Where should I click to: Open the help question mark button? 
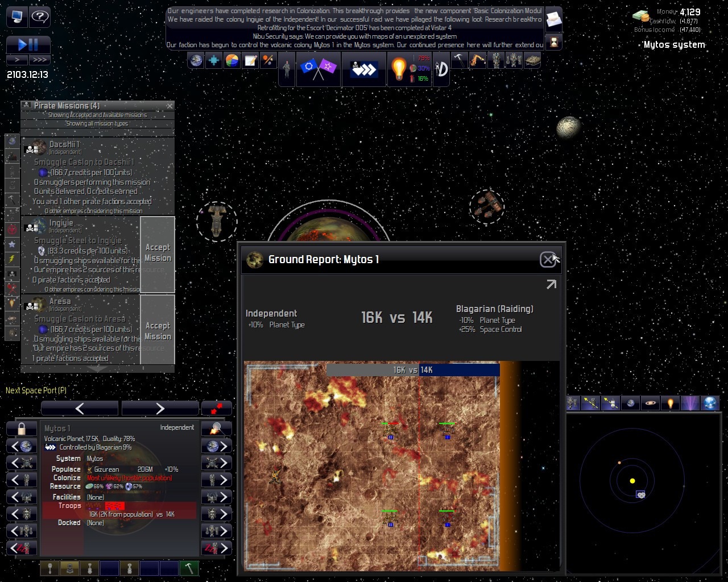pos(40,16)
